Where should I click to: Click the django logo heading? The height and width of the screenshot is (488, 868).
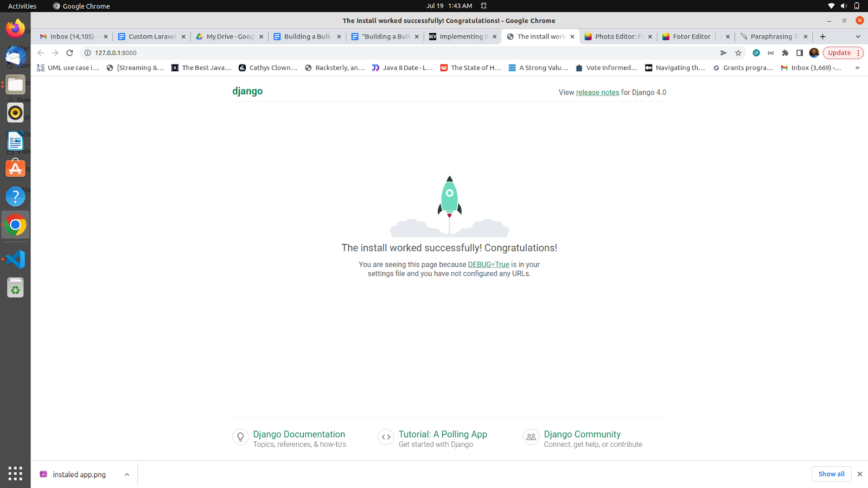pyautogui.click(x=247, y=91)
